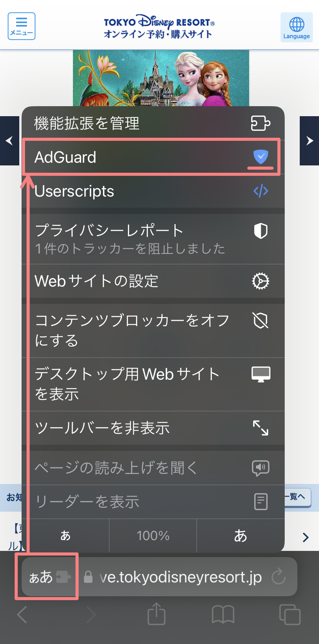
Task: Decrease text size with small あ
Action: [x=65, y=536]
